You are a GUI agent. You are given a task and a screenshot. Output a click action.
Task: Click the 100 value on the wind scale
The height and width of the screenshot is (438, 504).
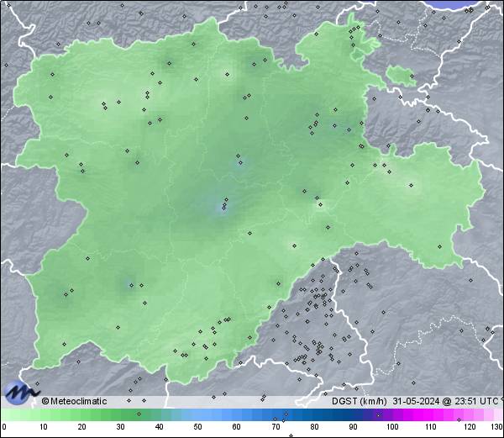click(x=391, y=427)
